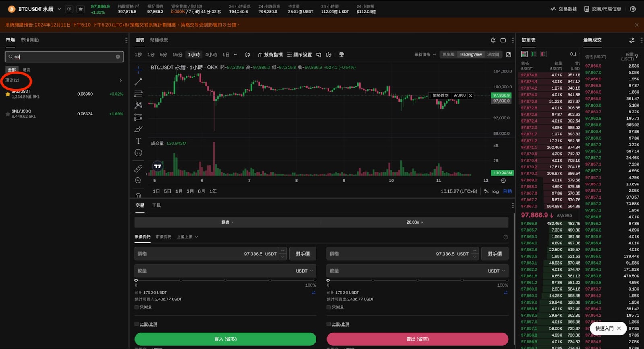Enable 止盈/止損 checkbox on sell side
Viewport: 644px width, 349px height.
click(x=329, y=324)
